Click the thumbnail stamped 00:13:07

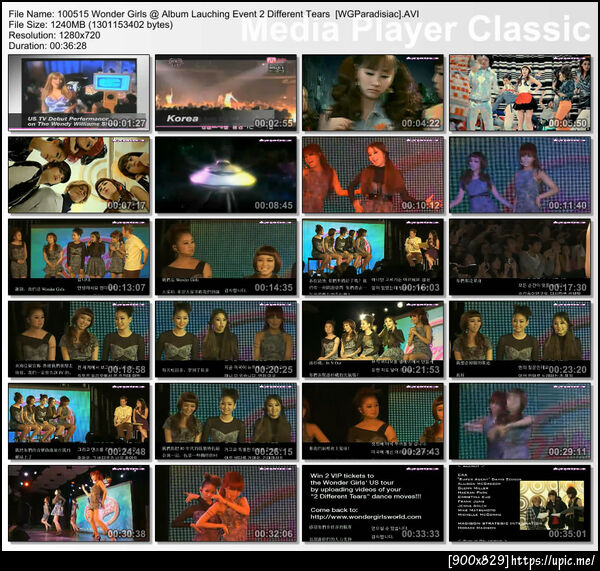click(x=79, y=257)
